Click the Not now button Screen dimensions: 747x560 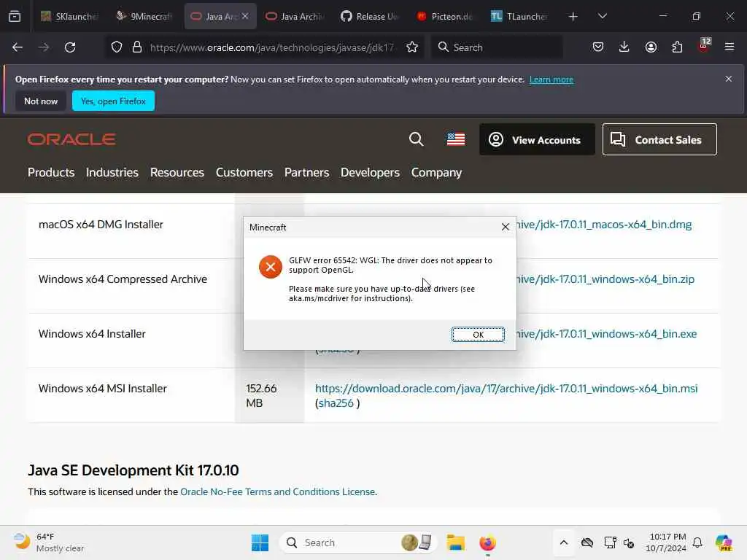(41, 101)
